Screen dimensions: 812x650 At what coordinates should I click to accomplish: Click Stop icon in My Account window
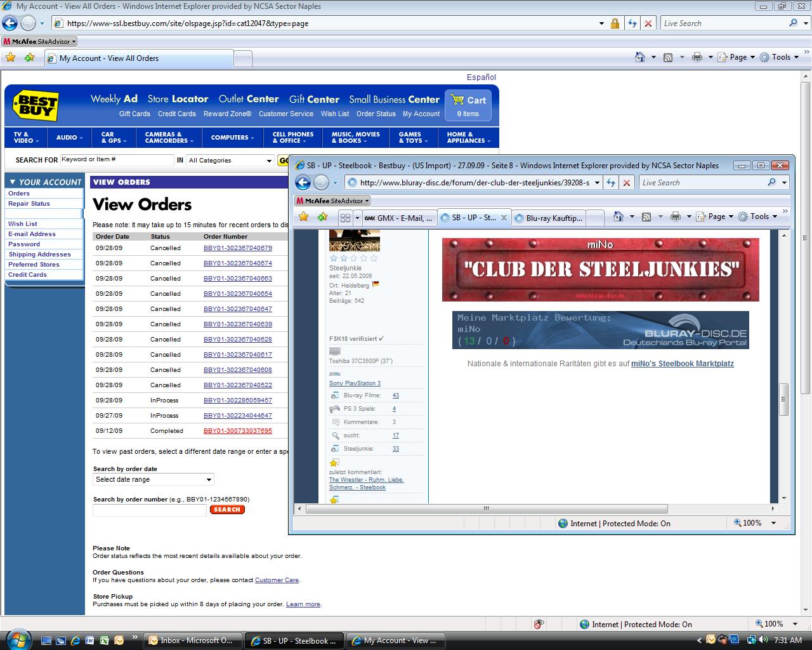[648, 23]
